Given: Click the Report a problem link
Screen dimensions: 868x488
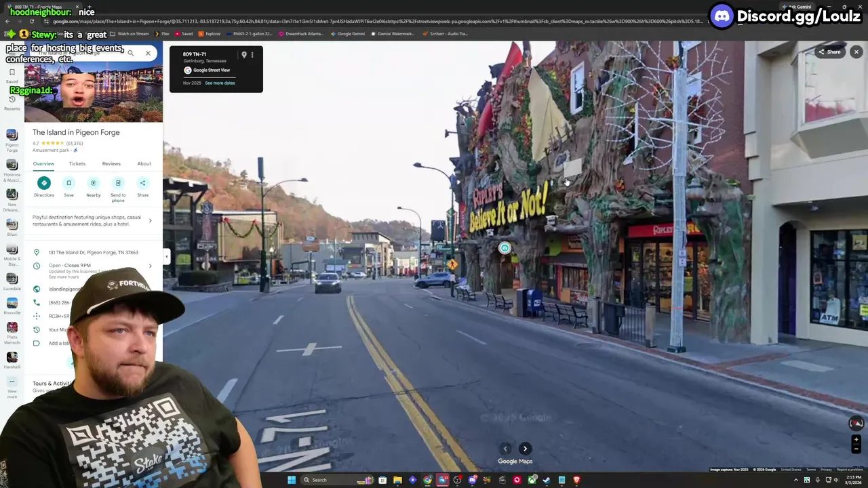Looking at the screenshot, I should coord(850,470).
